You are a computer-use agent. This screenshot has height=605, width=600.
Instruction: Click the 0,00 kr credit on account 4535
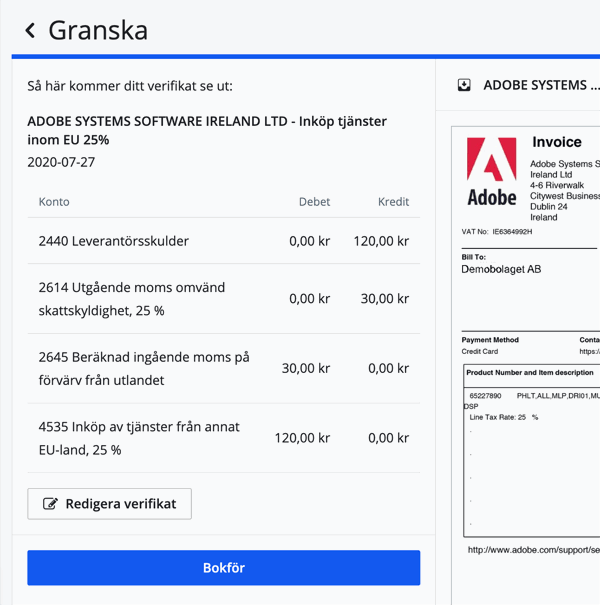(x=388, y=438)
